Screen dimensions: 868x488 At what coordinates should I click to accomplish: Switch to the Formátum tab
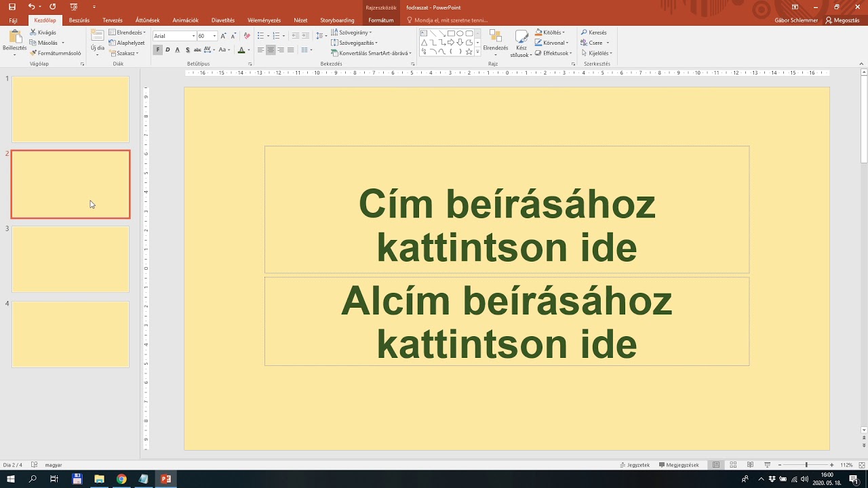coord(381,20)
